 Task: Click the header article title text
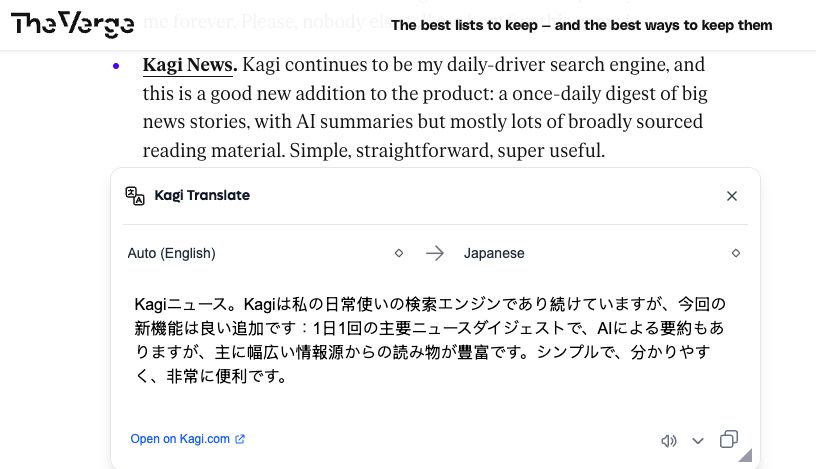coord(581,25)
